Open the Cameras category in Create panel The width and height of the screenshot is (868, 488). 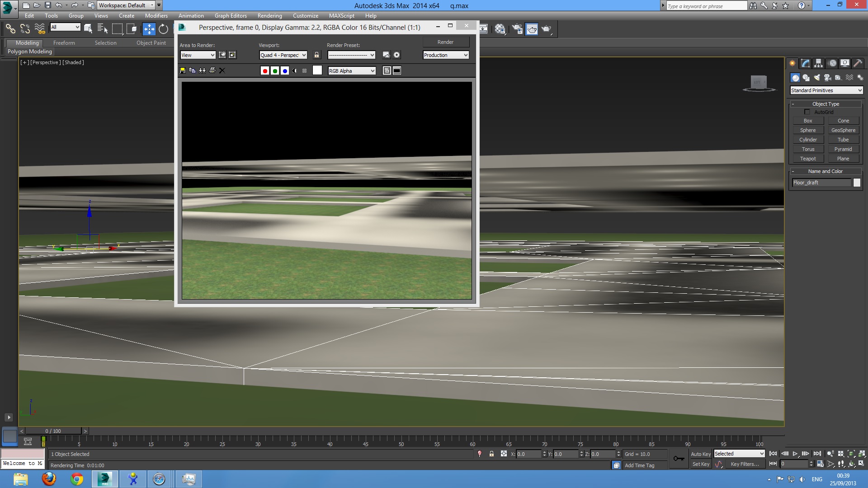pyautogui.click(x=827, y=78)
